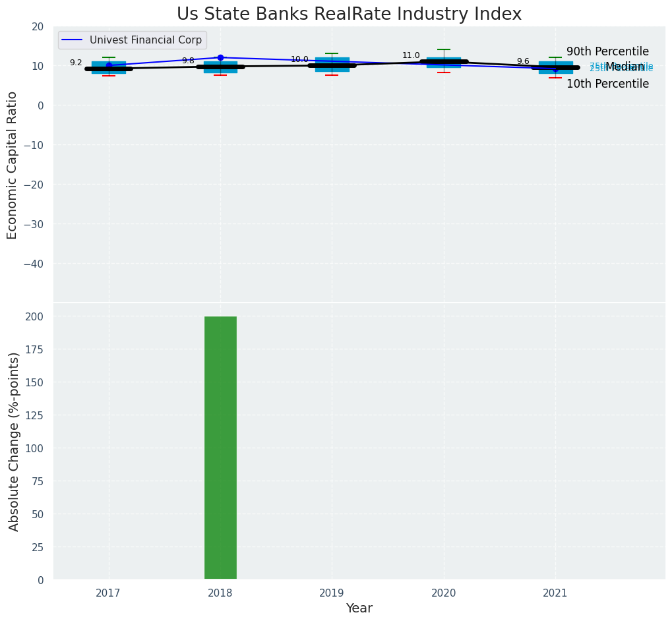This screenshot has width=672, height=621.
Task: Click the green upper whisker cap at 2020
Action: (x=444, y=49)
